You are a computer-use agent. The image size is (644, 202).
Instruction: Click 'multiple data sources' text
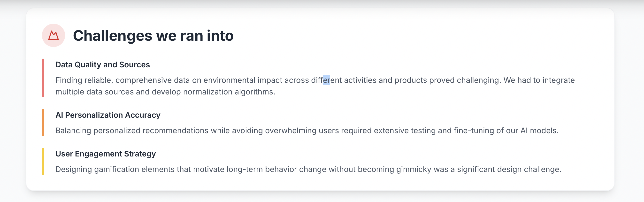point(94,92)
